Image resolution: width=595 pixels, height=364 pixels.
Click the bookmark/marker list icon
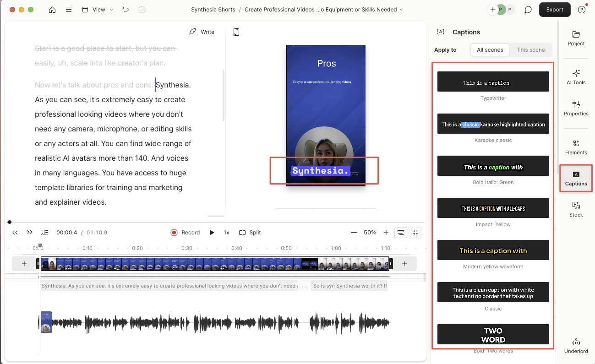[44, 233]
